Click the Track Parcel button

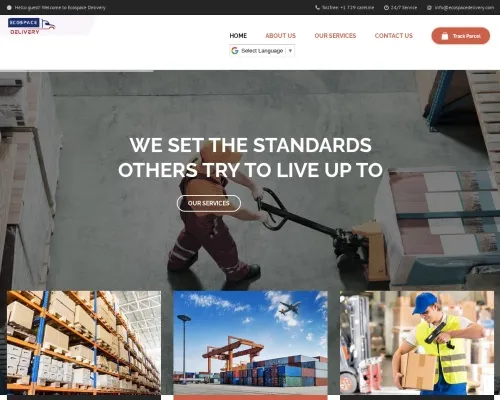(x=461, y=36)
